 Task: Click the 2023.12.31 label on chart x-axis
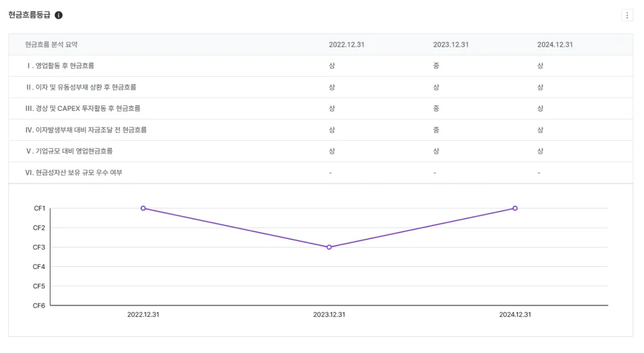point(329,314)
